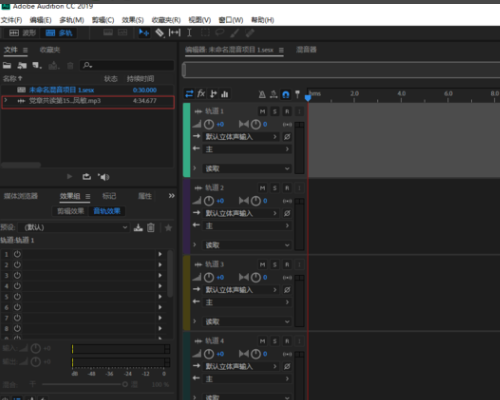Select the Lasso Selection tool

220,33
